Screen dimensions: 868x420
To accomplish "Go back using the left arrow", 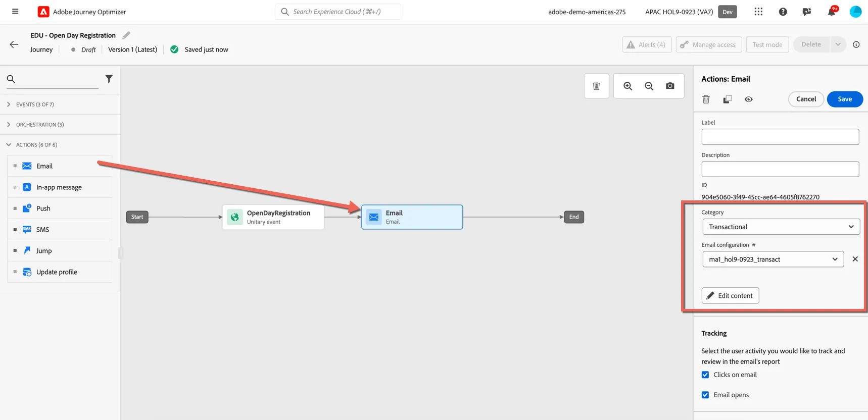I will pyautogui.click(x=14, y=44).
